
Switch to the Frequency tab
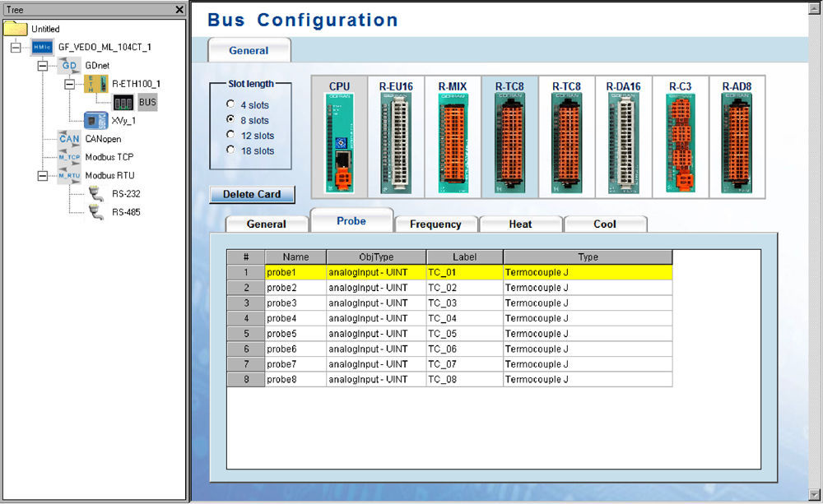436,224
